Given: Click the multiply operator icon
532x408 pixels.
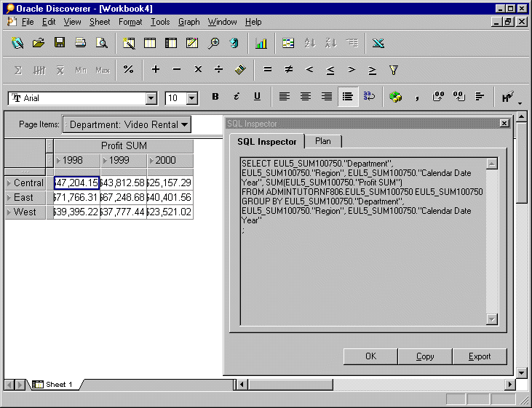Looking at the screenshot, I should tap(198, 70).
